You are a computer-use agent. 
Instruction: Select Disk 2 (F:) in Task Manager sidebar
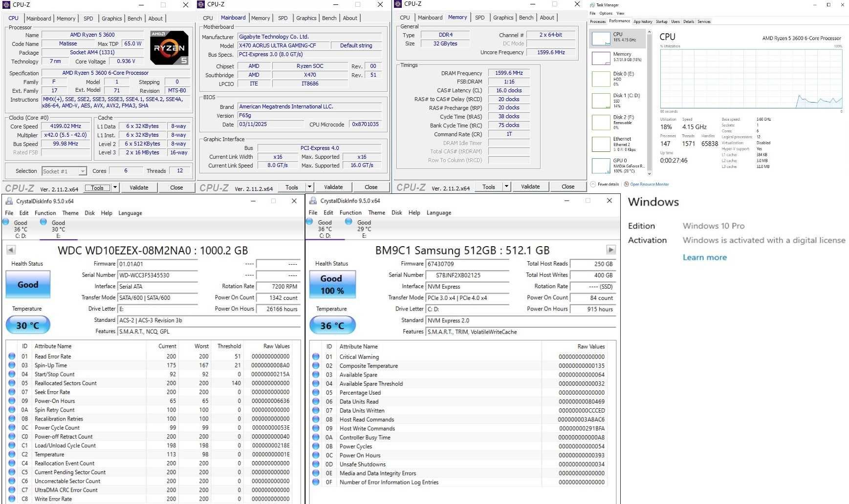tap(618, 122)
